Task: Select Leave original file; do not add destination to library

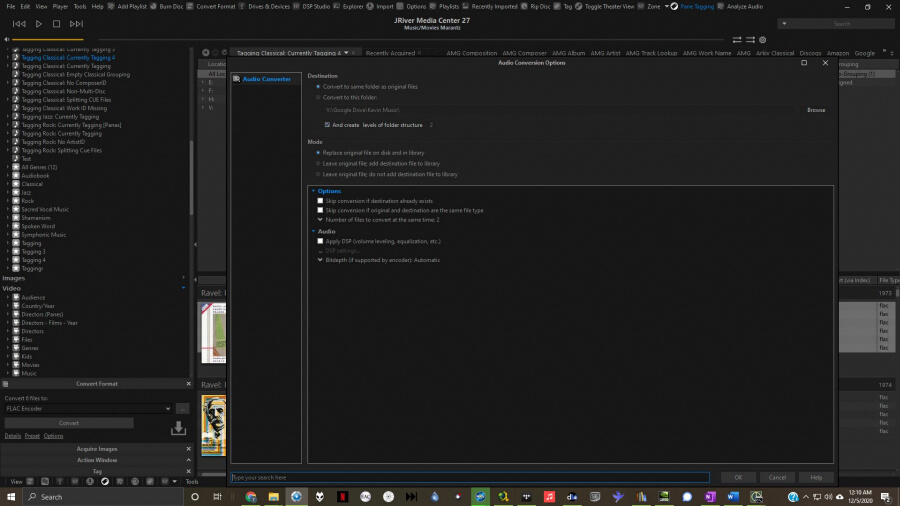Action: (x=319, y=174)
